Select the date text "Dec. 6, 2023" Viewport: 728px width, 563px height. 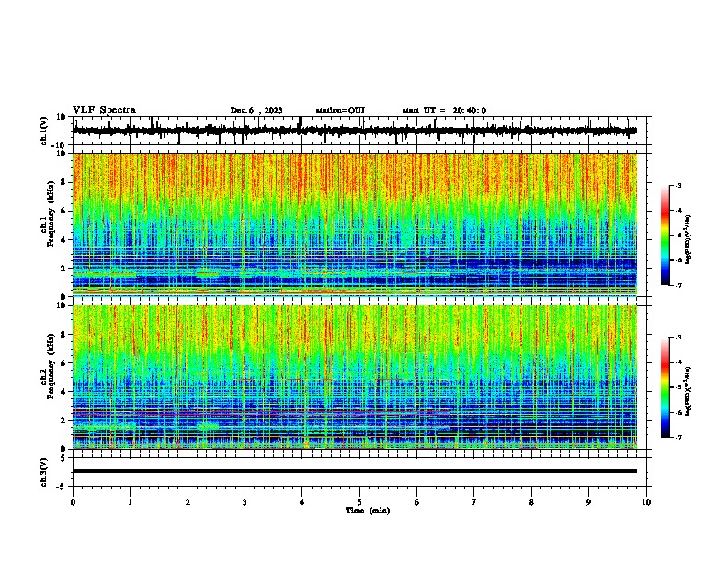point(256,110)
